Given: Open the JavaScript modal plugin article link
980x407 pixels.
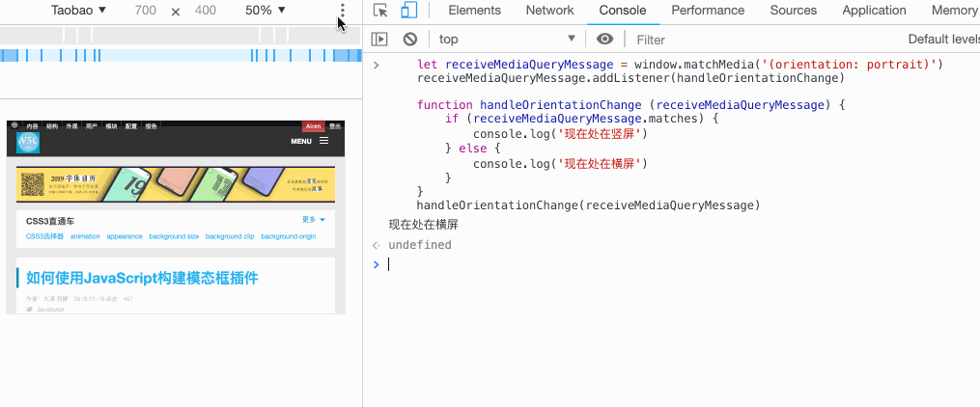Looking at the screenshot, I should pos(142,278).
